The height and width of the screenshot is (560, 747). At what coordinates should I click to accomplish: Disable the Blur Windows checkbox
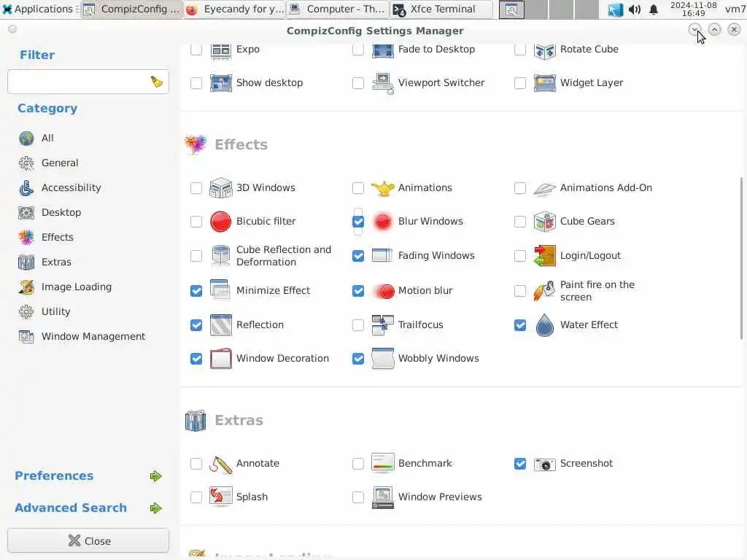358,222
